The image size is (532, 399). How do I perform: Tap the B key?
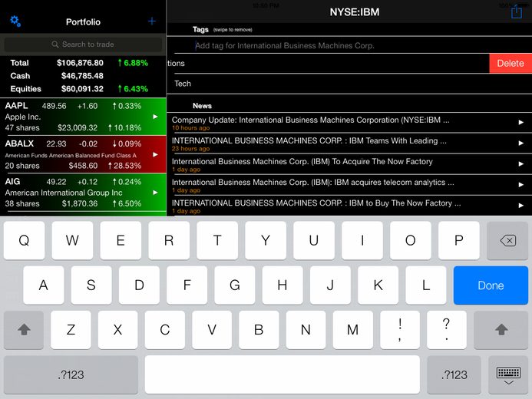tap(259, 329)
